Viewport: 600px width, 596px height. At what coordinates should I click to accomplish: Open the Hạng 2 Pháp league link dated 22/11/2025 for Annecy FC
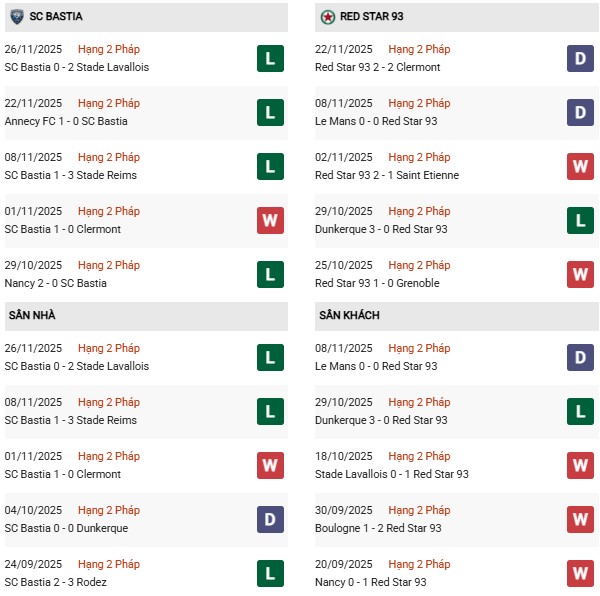point(109,103)
